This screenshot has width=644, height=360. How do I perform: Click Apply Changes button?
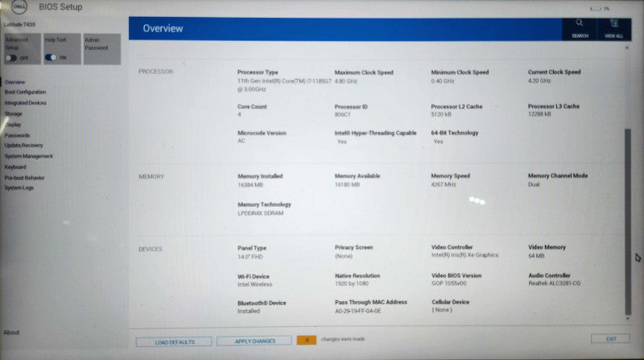pos(254,341)
